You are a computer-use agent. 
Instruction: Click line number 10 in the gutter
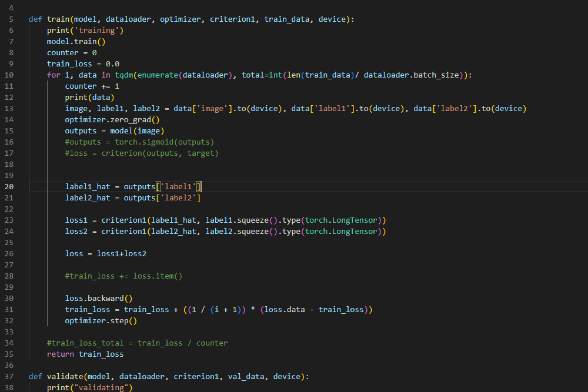pos(9,75)
